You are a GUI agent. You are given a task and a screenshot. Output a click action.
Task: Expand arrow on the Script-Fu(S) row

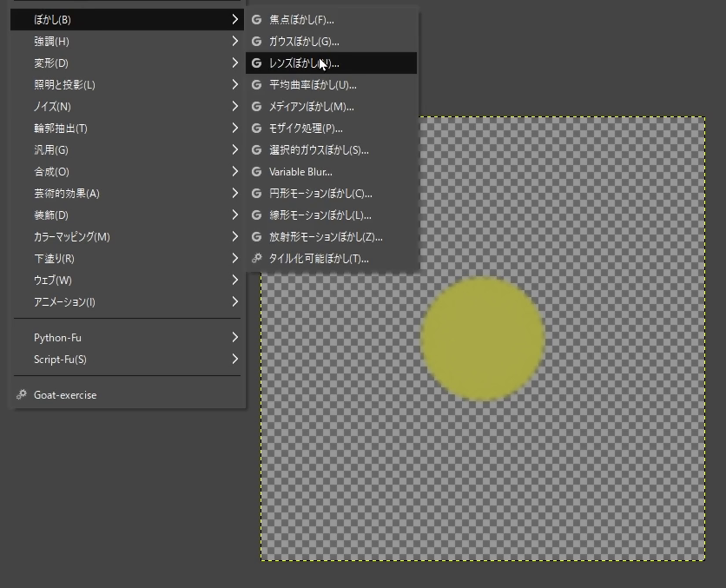234,360
